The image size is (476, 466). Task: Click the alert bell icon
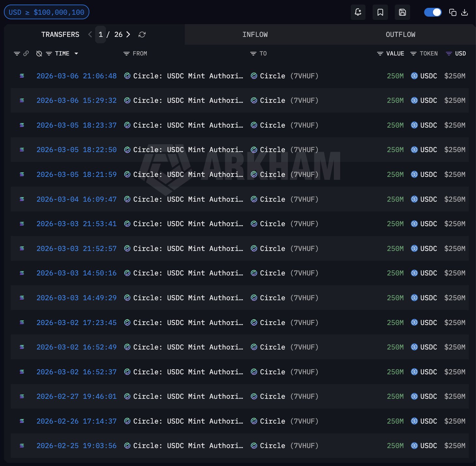pyautogui.click(x=358, y=12)
